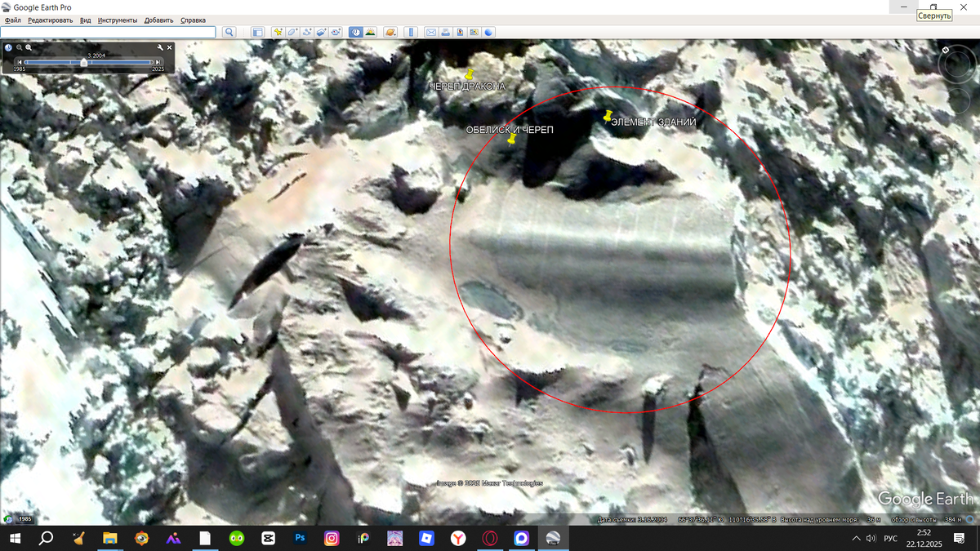Click the Print icon

(446, 32)
